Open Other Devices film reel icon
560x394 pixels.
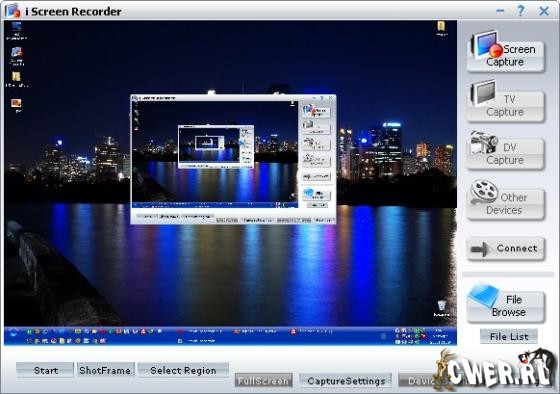[x=484, y=192]
